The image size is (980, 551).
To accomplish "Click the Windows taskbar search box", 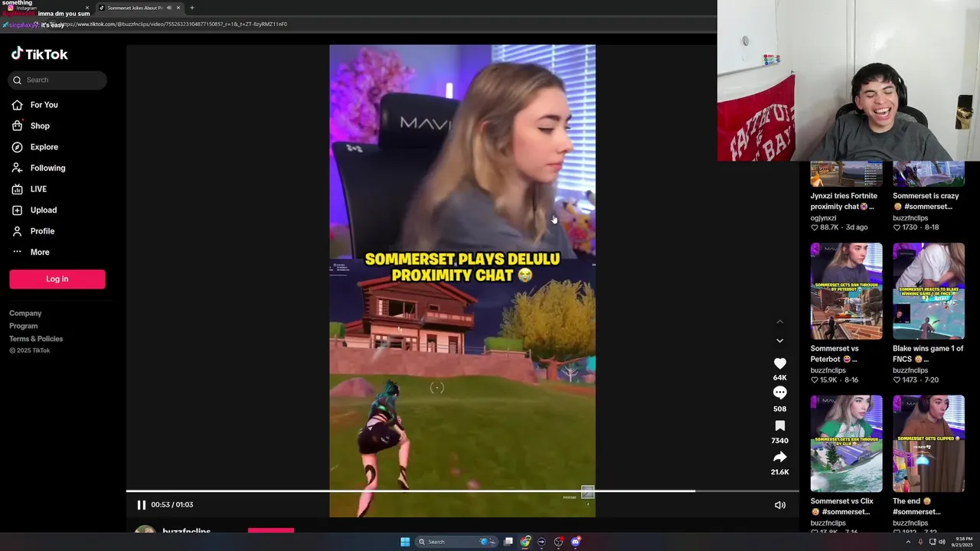I will click(x=455, y=542).
